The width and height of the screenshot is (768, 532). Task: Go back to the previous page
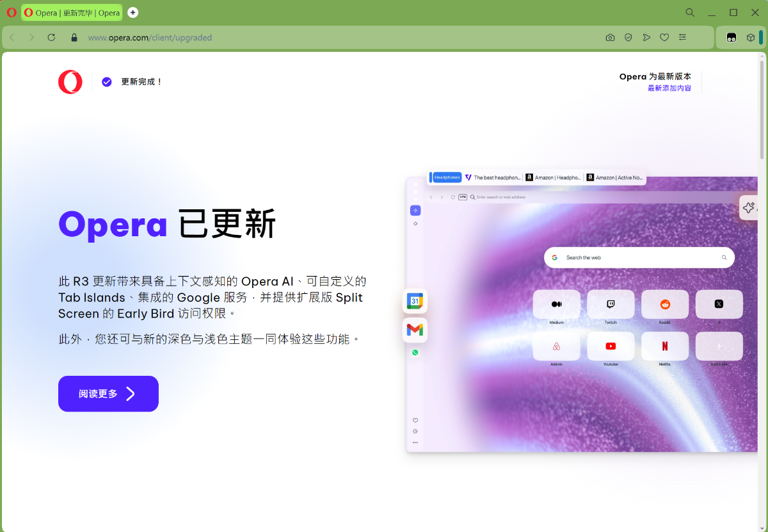[12, 38]
